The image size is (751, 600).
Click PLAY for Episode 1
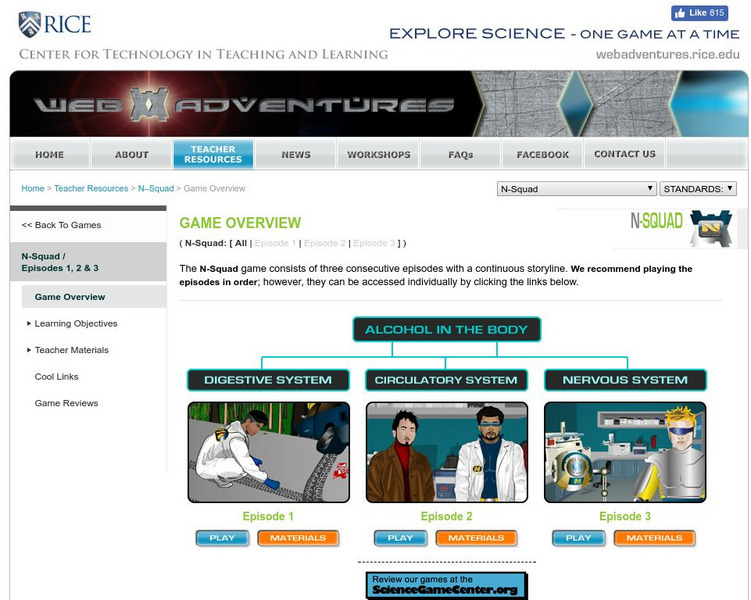tap(222, 538)
